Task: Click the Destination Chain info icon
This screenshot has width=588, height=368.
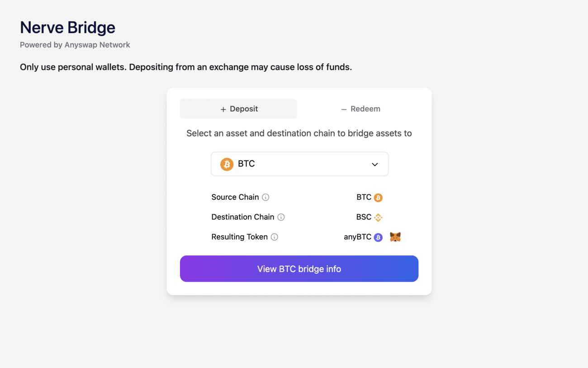Action: click(281, 217)
